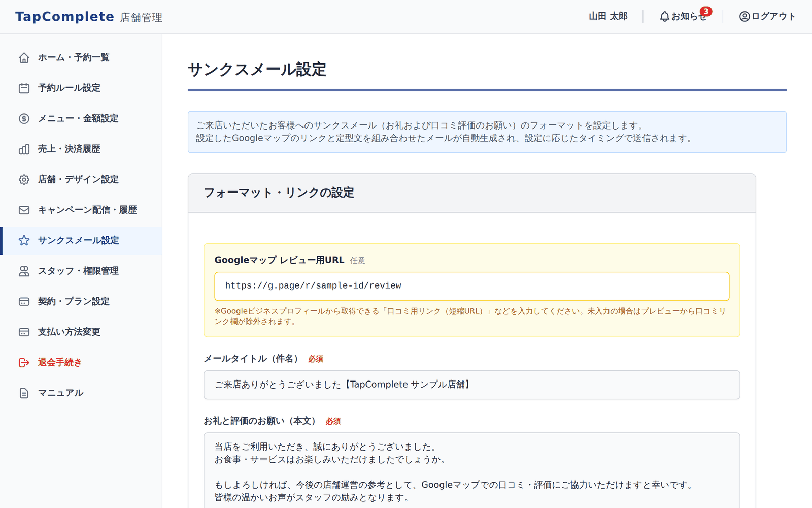Click the サンクスメール設定 page heading
The height and width of the screenshot is (508, 812).
click(x=257, y=70)
